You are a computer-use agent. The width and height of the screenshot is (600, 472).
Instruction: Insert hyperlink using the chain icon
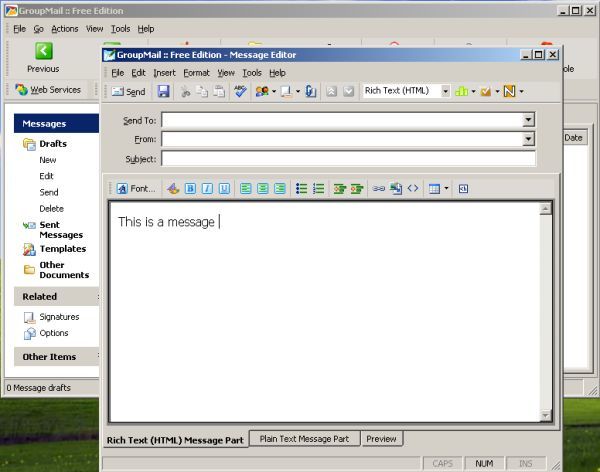coord(378,188)
